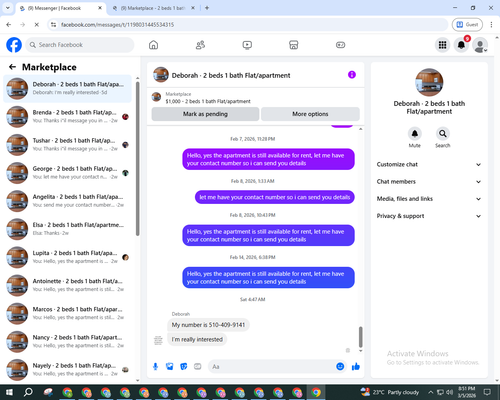Viewport: 500px width, 400px height.
Task: Open Lupita conversation in list
Action: click(67, 257)
